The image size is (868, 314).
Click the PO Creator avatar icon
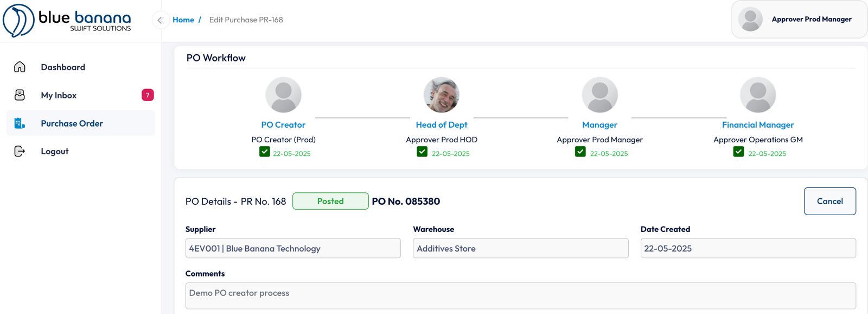(x=283, y=95)
